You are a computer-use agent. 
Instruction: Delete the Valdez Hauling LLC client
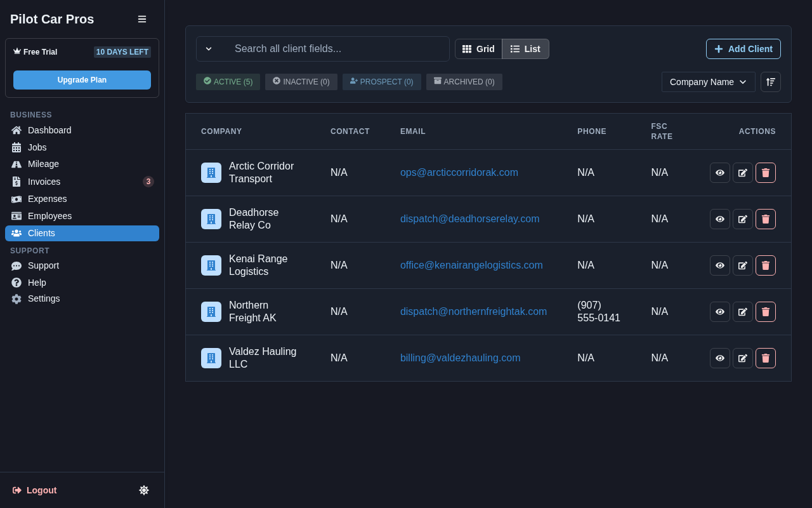(766, 358)
